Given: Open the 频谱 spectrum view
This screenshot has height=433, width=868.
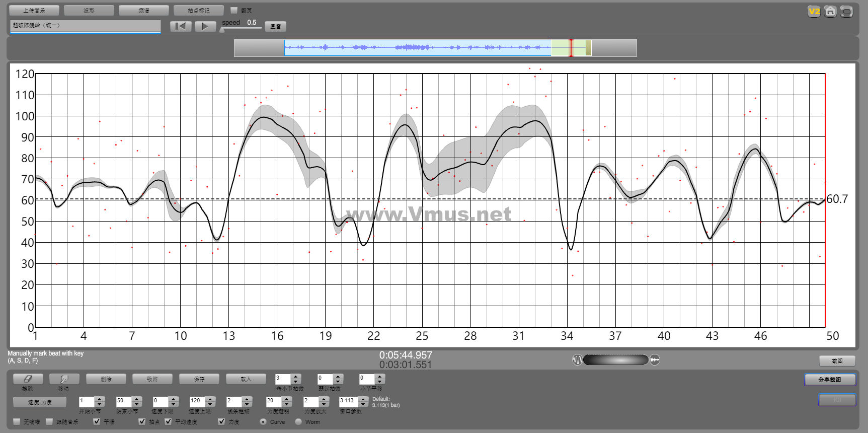Looking at the screenshot, I should pyautogui.click(x=144, y=10).
